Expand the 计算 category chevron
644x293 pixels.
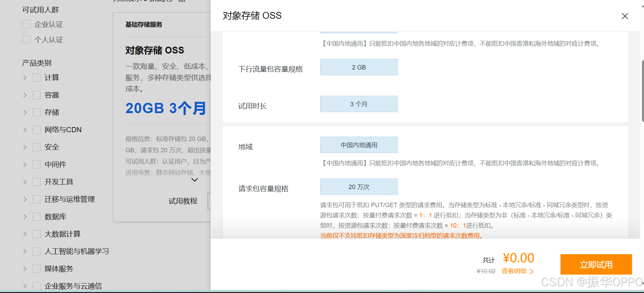[x=25, y=78]
